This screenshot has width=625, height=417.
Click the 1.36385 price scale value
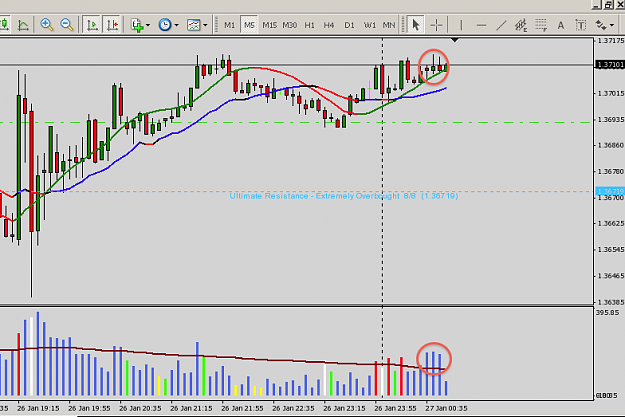[611, 302]
